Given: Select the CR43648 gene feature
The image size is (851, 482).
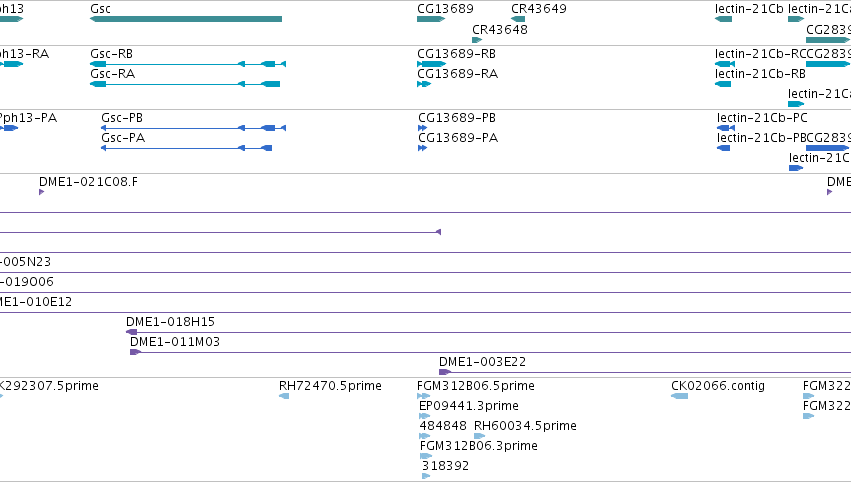Looking at the screenshot, I should click(x=477, y=40).
